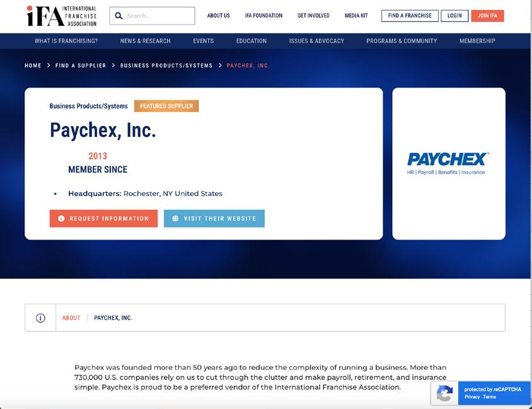Click the reCAPTCHA badge icon
This screenshot has height=409, width=532.
444,393
